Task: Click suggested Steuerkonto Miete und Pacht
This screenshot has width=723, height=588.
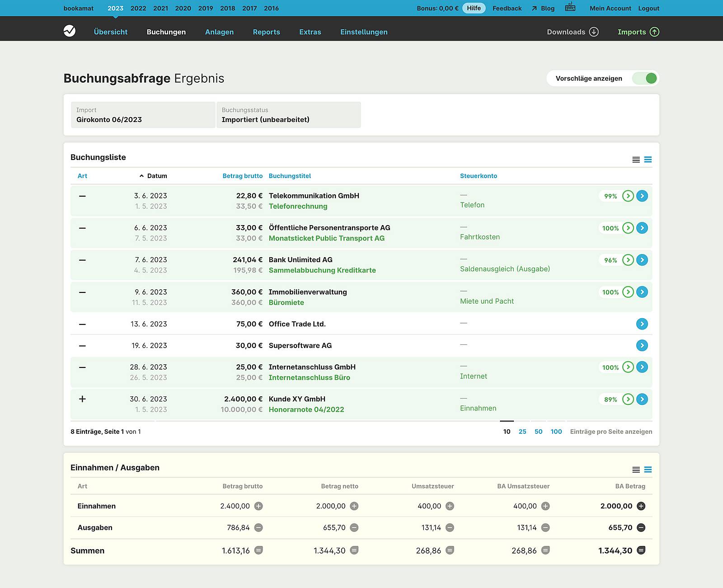Action: 487,301
